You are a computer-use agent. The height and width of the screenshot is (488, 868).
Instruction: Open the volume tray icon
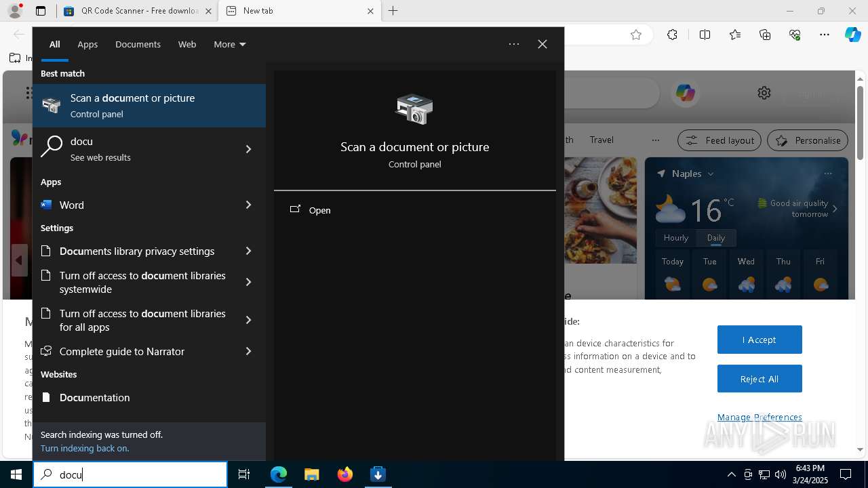point(781,474)
